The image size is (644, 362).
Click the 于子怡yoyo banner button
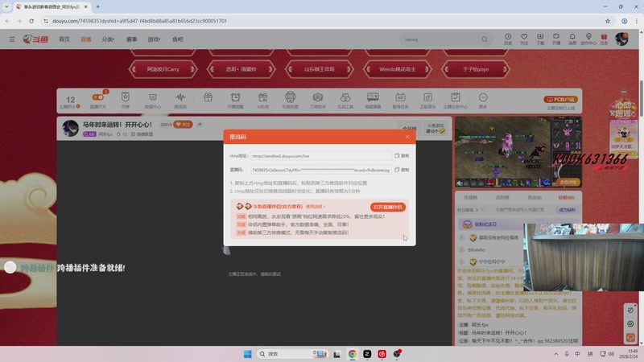pyautogui.click(x=476, y=69)
